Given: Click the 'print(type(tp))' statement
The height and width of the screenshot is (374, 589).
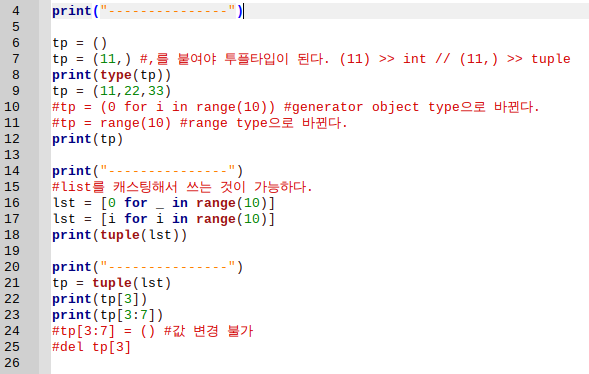Looking at the screenshot, I should pos(112,75).
